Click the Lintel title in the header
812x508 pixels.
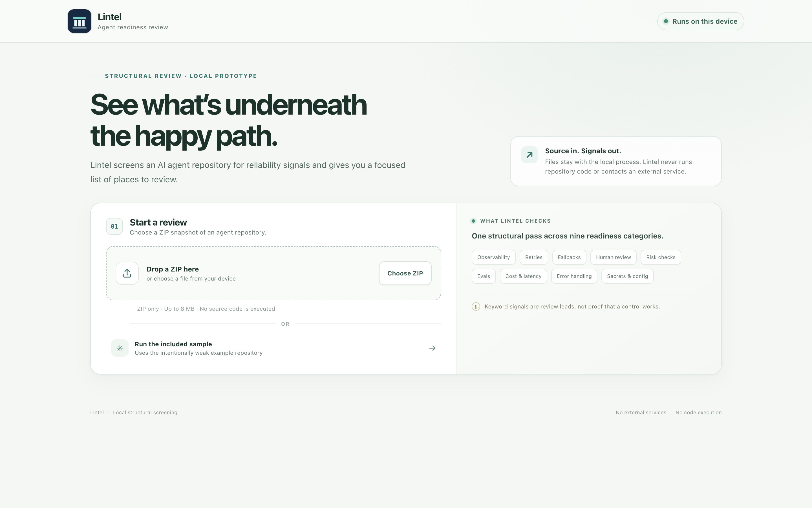click(110, 17)
